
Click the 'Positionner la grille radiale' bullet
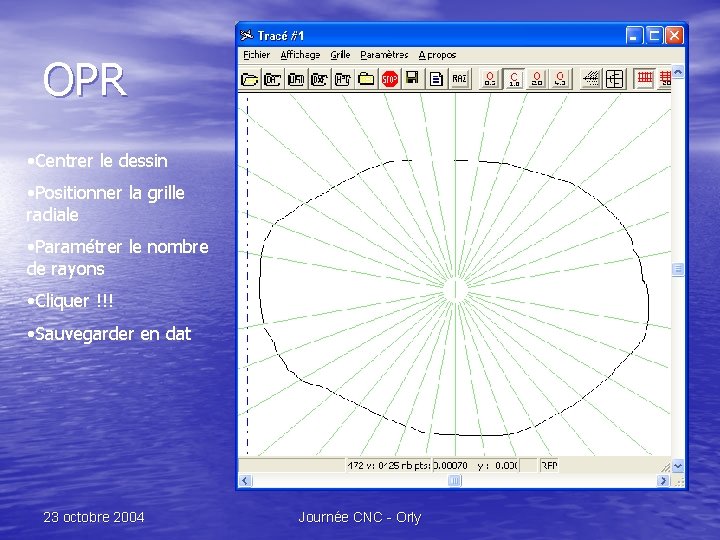point(106,204)
